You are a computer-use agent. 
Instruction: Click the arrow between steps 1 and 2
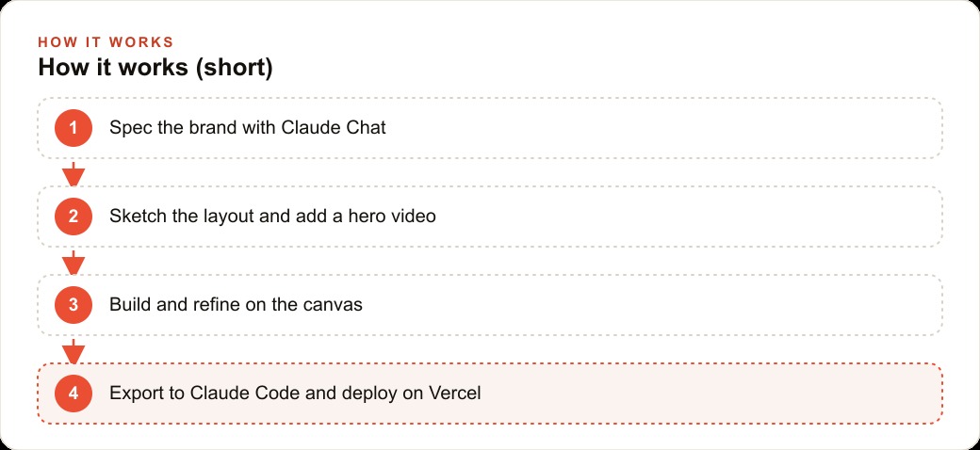pyautogui.click(x=73, y=174)
